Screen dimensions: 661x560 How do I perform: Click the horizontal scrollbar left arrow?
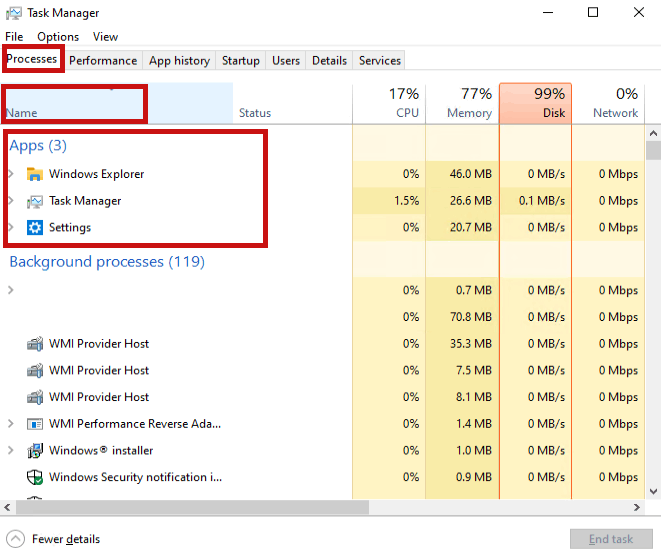(7, 507)
